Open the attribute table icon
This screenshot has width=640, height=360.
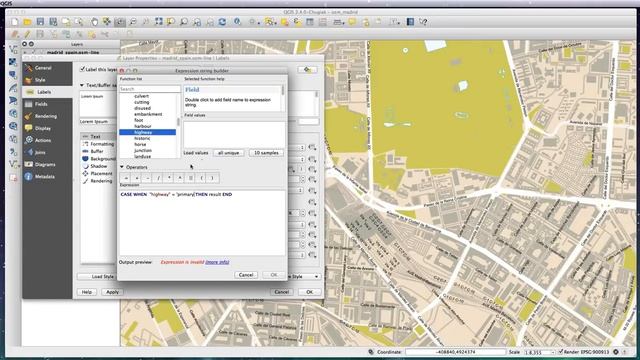(x=310, y=22)
